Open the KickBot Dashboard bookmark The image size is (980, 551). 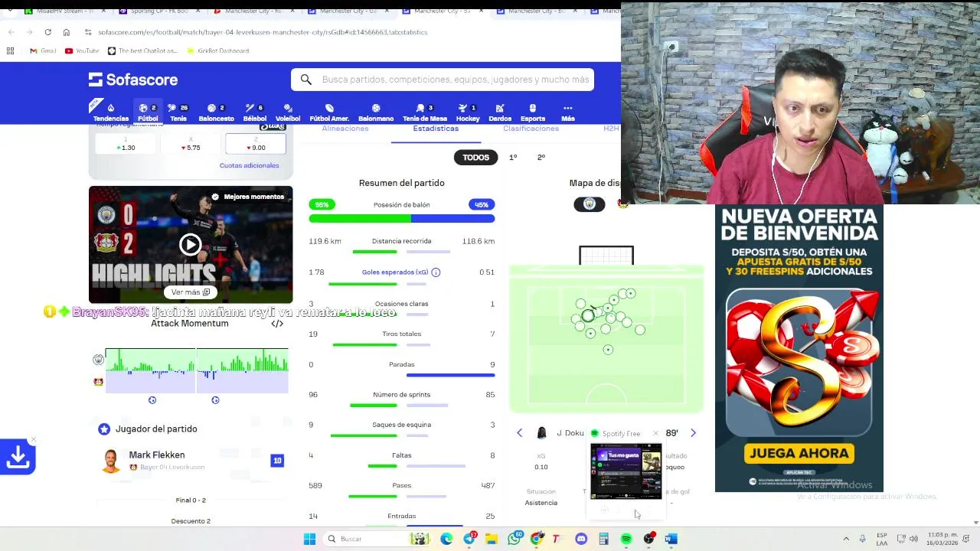(217, 51)
